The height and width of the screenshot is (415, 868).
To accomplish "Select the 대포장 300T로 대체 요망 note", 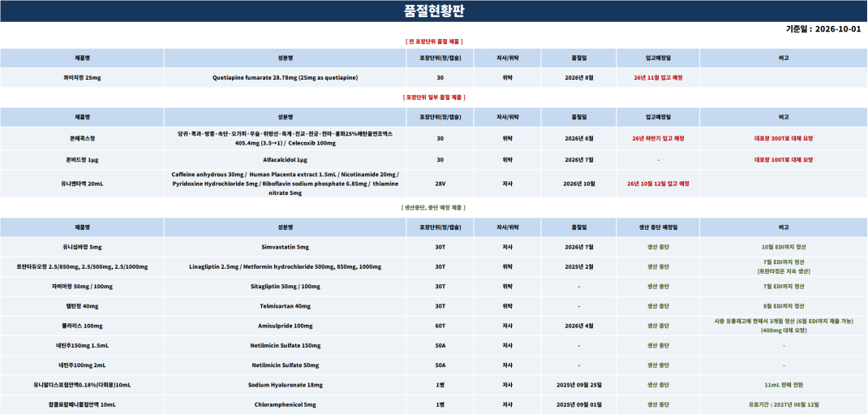I will pos(784,139).
